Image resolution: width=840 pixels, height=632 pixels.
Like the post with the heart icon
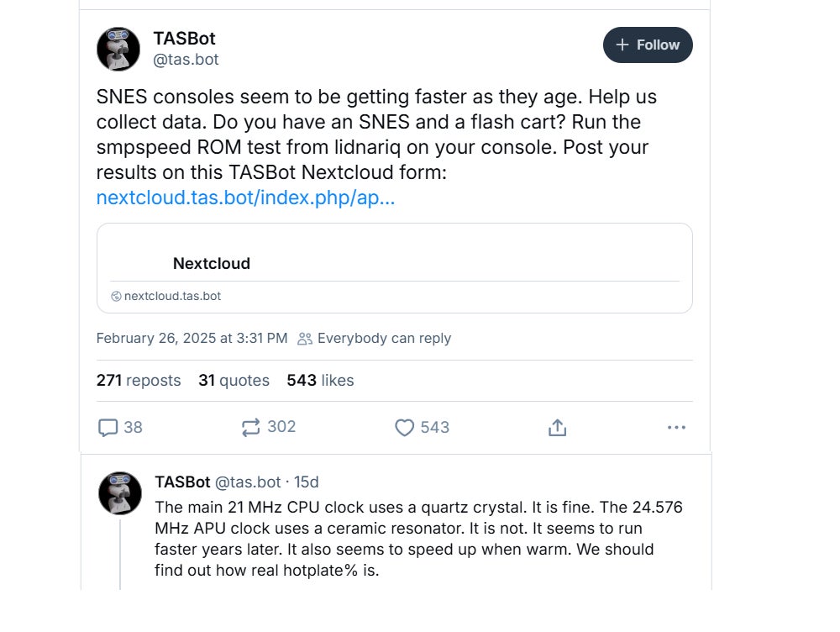pyautogui.click(x=405, y=427)
